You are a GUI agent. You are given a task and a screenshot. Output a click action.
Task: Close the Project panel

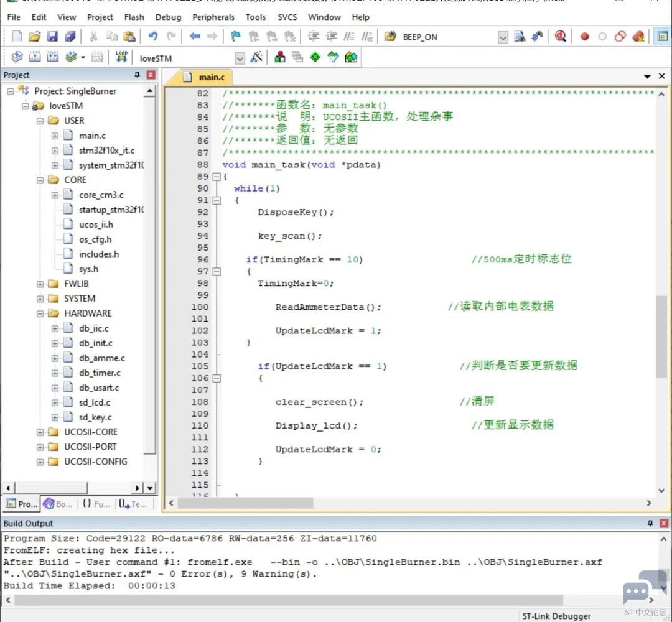pyautogui.click(x=151, y=75)
